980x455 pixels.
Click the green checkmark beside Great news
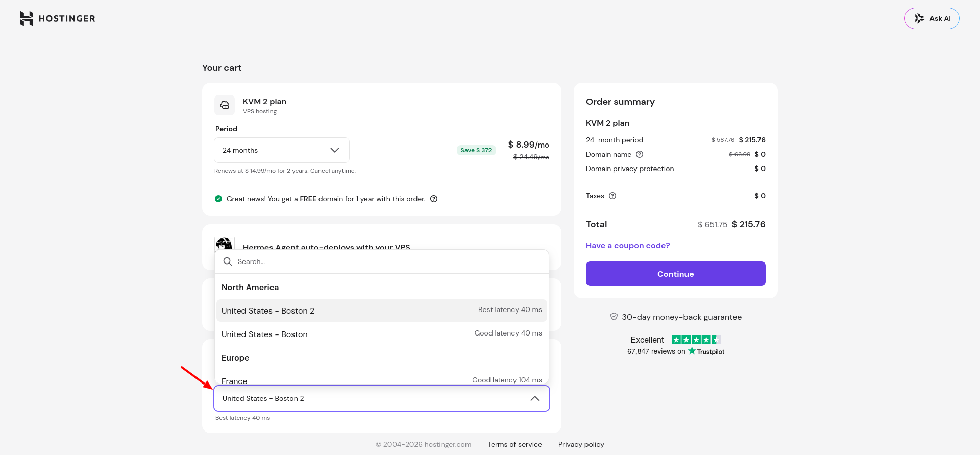click(218, 199)
